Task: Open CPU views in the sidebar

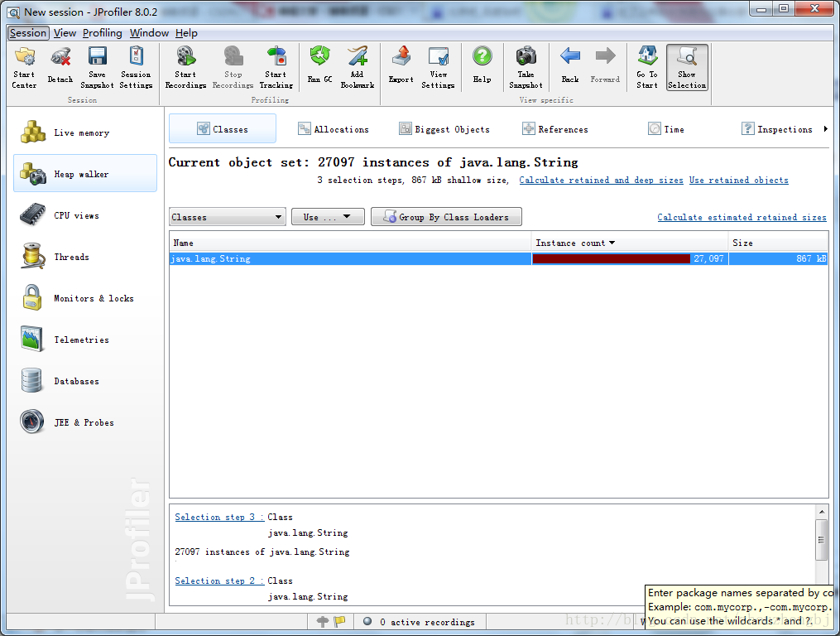Action: coord(85,215)
